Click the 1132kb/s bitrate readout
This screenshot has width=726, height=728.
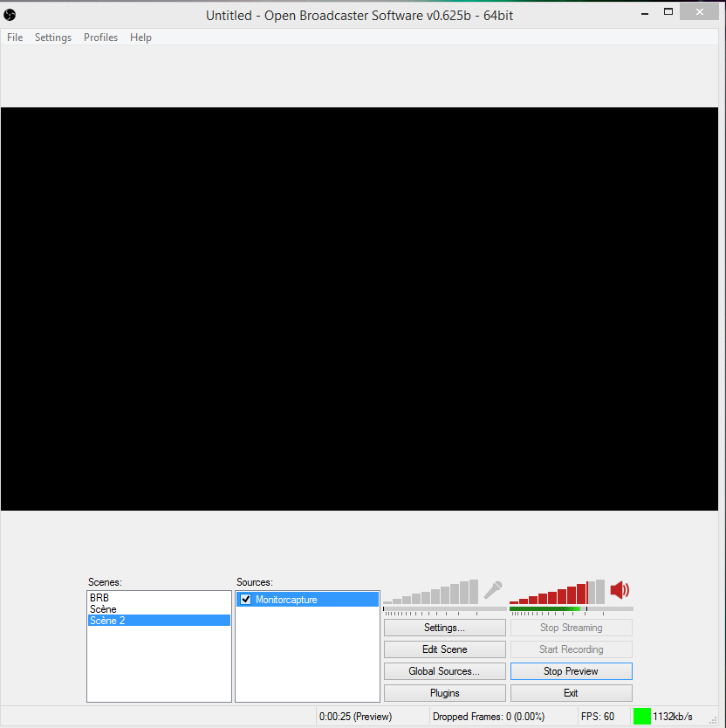tap(673, 717)
